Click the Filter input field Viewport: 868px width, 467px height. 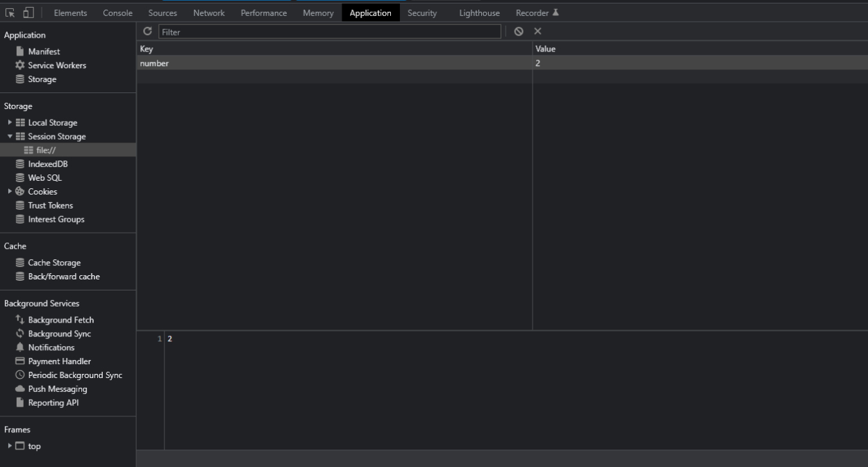point(329,31)
